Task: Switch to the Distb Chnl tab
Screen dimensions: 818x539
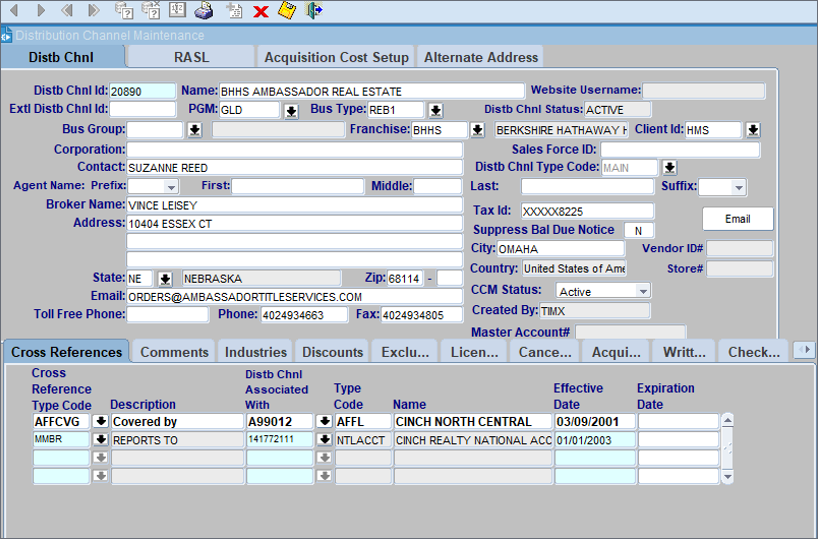Action: pos(62,57)
